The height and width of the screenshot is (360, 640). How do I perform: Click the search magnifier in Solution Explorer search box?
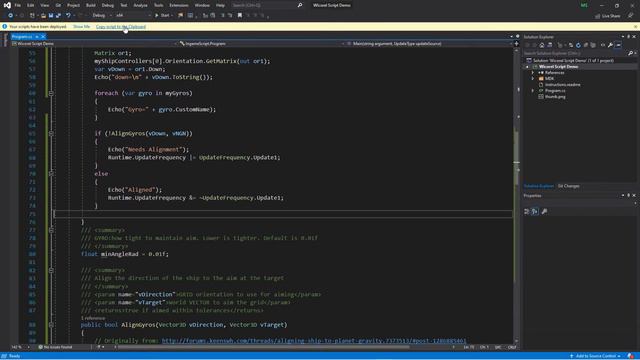(x=630, y=53)
